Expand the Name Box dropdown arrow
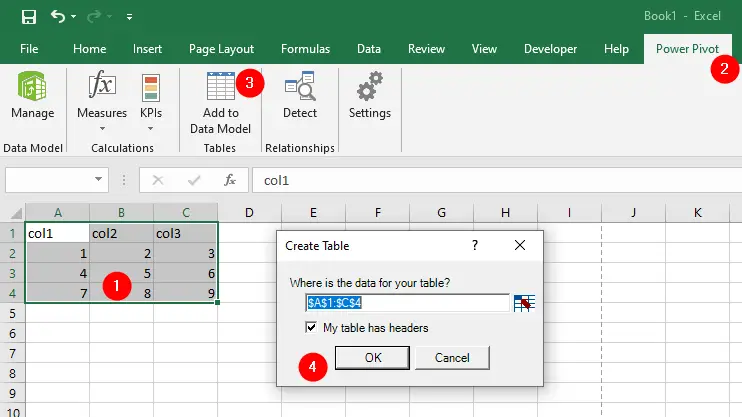Image resolution: width=742 pixels, height=417 pixels. 98,179
